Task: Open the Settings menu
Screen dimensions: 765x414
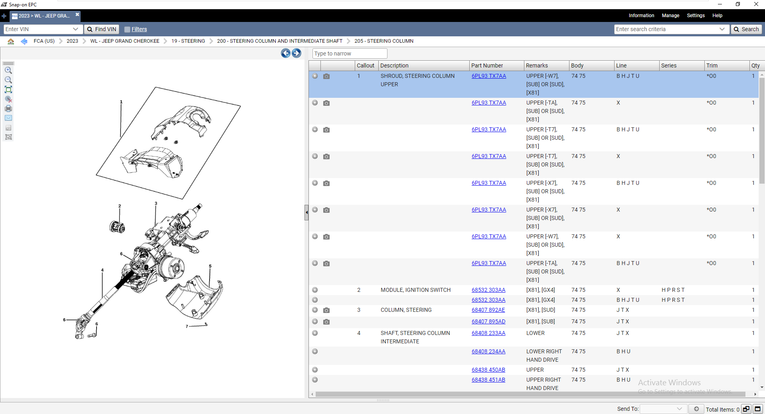Action: [695, 16]
